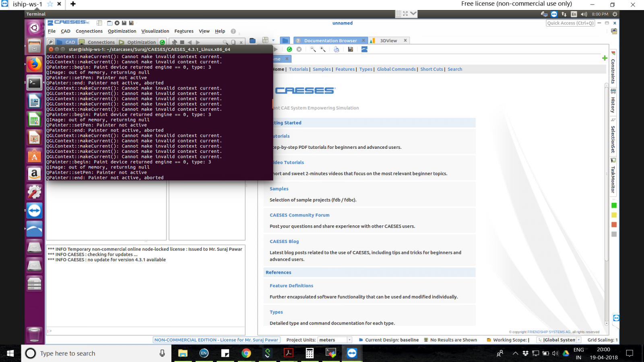The image size is (644, 362).
Task: Click the save page icon in documentation toolbar
Action: (x=351, y=49)
